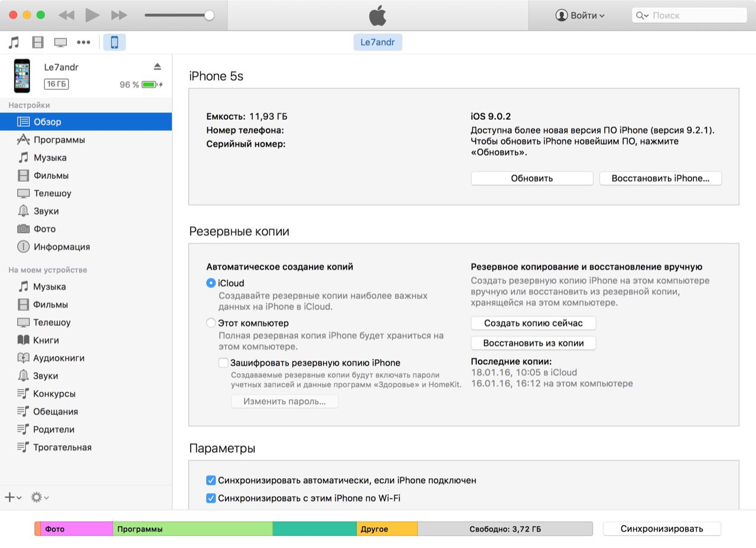Open the Обещания playlist
This screenshot has height=548, width=756.
pyautogui.click(x=86, y=412)
